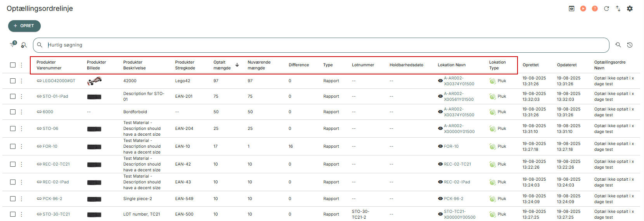Tick the select-all checkbox in the header
The image size is (644, 221).
point(13,65)
